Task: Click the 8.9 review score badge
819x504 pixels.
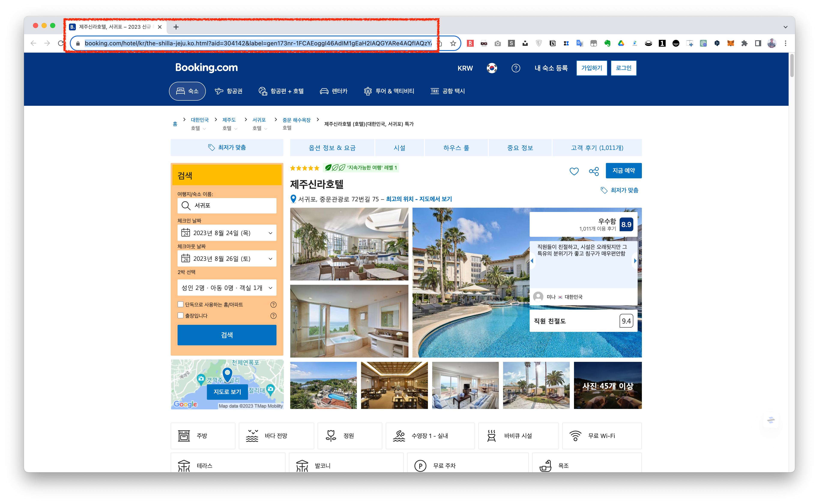Action: (x=626, y=224)
